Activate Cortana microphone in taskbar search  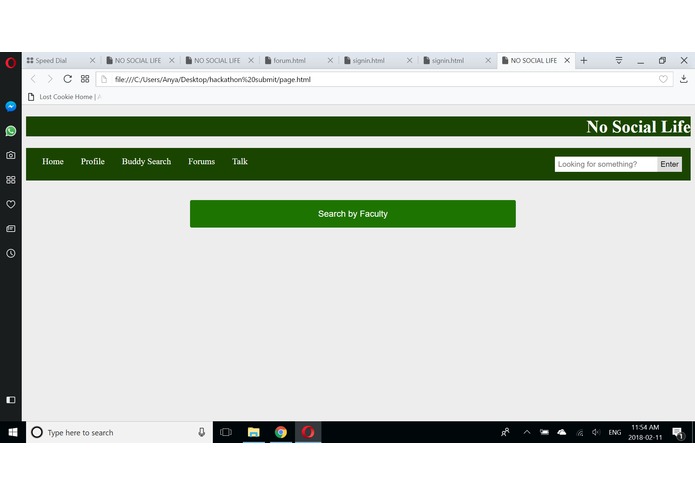(202, 432)
